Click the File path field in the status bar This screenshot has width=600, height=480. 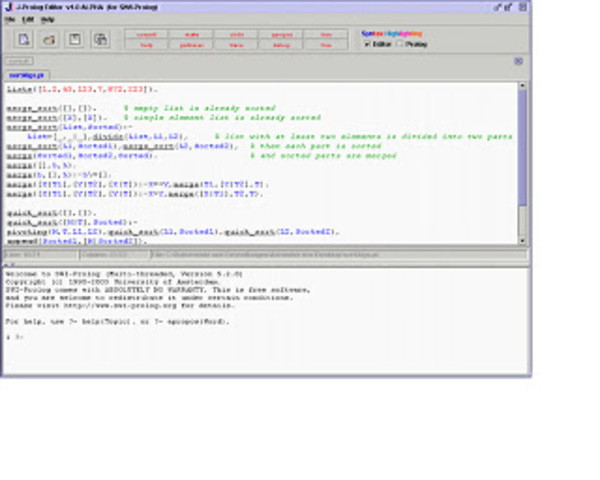click(339, 255)
